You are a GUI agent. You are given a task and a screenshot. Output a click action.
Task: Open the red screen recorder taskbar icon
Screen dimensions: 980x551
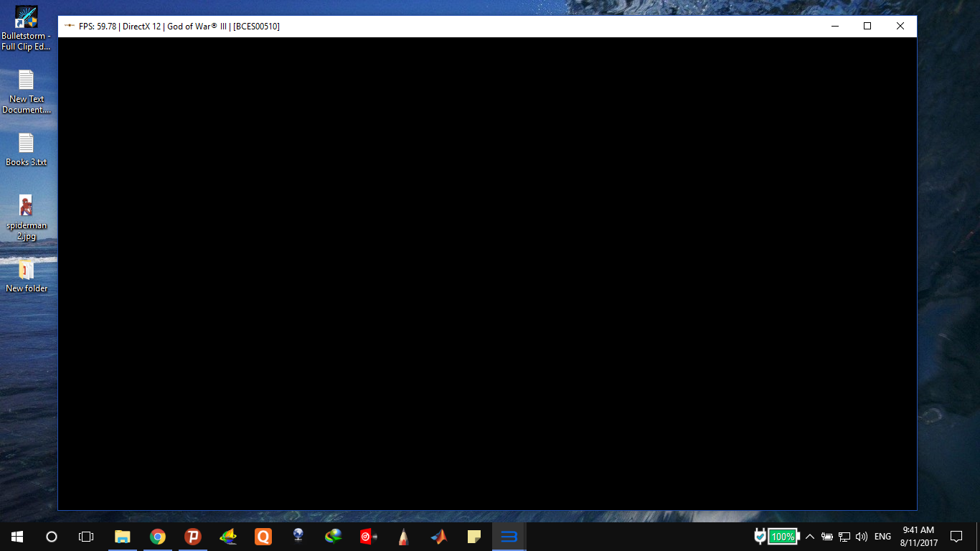[x=369, y=537]
